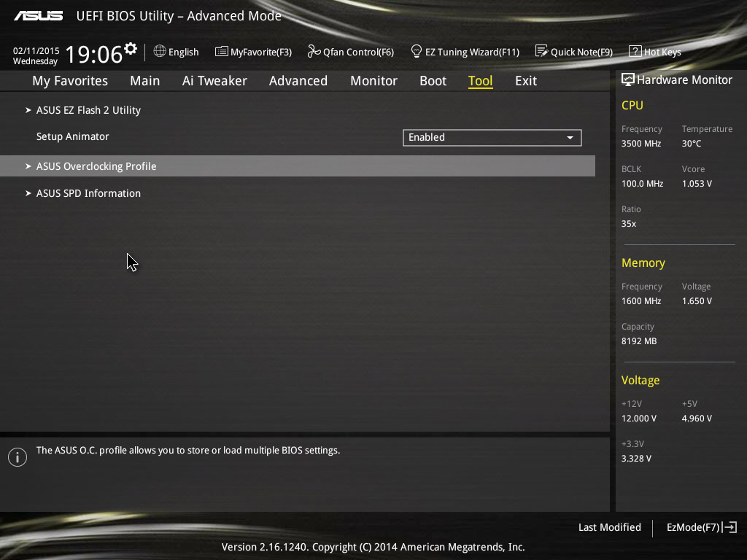Click the CPU frequency value 3500 MHz

(x=641, y=144)
